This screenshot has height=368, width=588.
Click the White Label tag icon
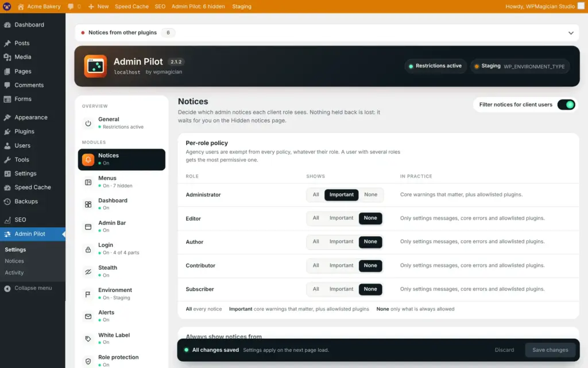pyautogui.click(x=88, y=339)
